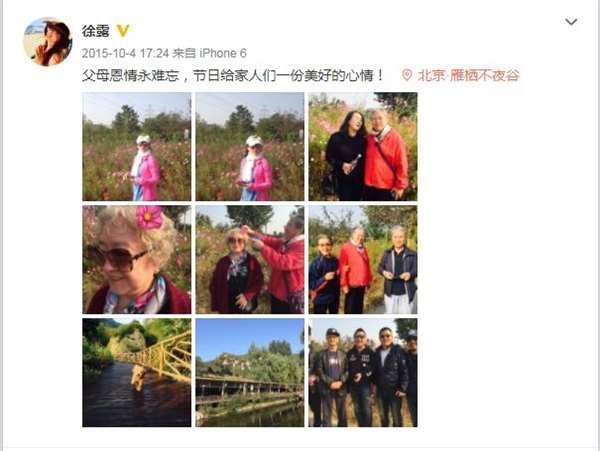Open second pink jacket flower field photo
600x451 pixels.
pos(250,147)
